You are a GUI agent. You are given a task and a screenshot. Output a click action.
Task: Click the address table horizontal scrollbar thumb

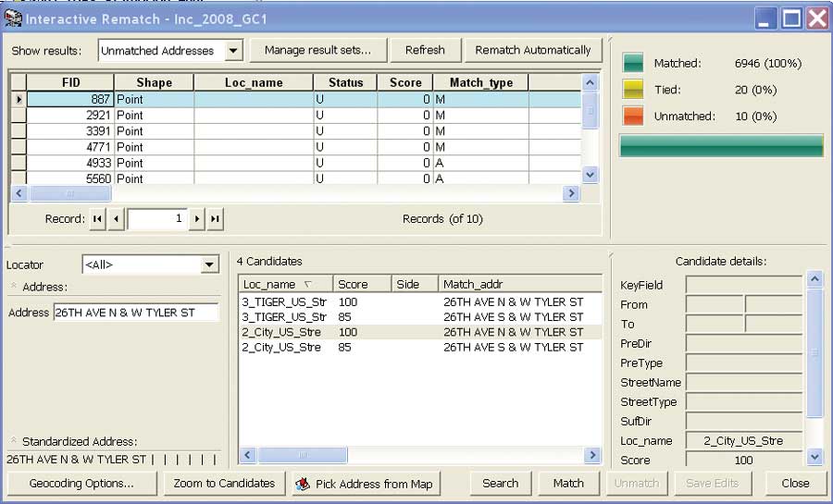click(70, 193)
